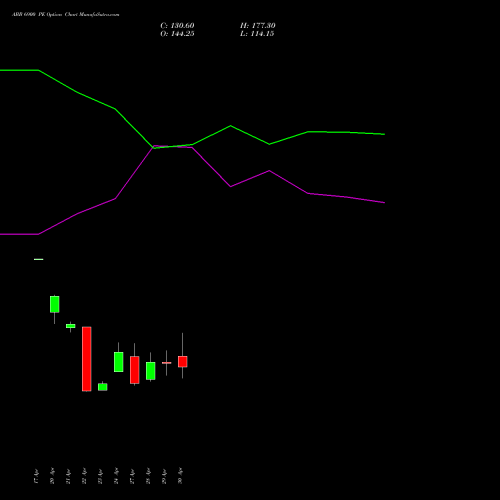Click the 20 Apr date label
This screenshot has height=500, width=500.
52,476
